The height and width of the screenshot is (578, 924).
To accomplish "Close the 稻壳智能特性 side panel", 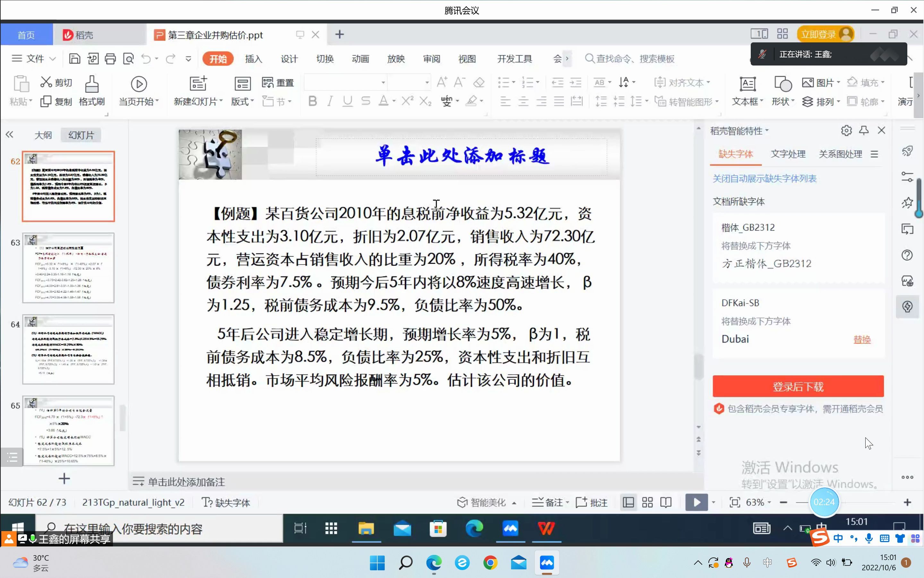I will coord(881,130).
